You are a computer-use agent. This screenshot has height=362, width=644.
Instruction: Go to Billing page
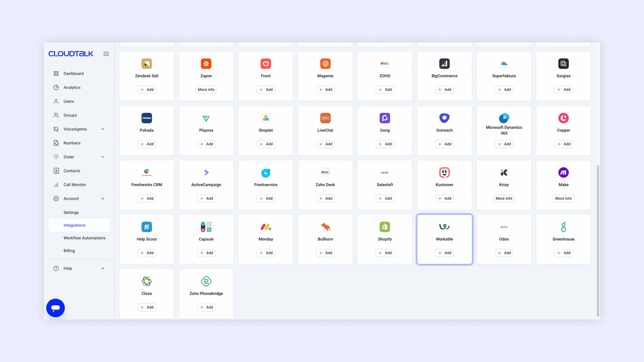69,251
